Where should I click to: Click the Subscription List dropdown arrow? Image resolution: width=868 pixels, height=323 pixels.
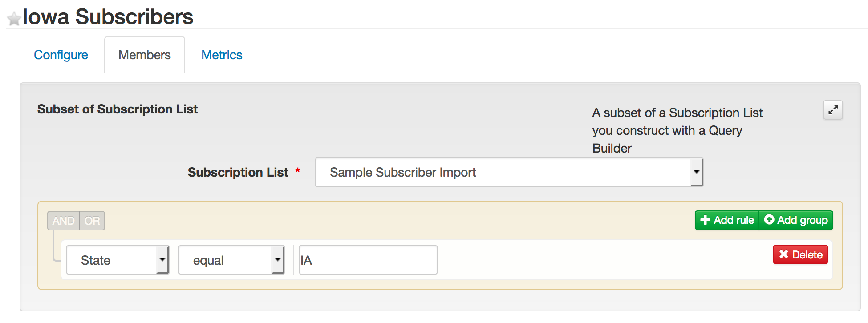(696, 172)
